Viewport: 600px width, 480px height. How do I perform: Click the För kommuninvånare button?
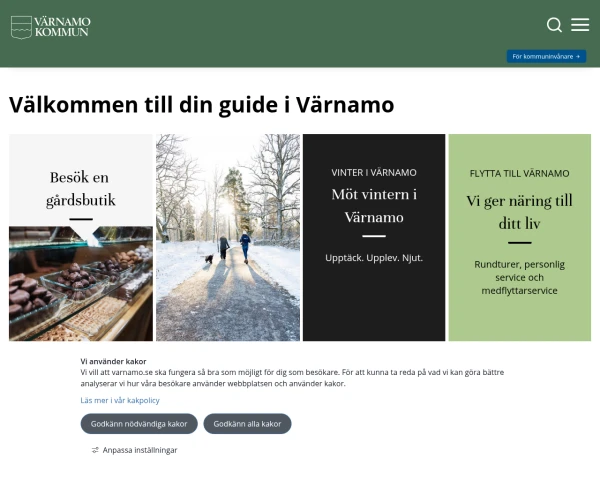546,56
